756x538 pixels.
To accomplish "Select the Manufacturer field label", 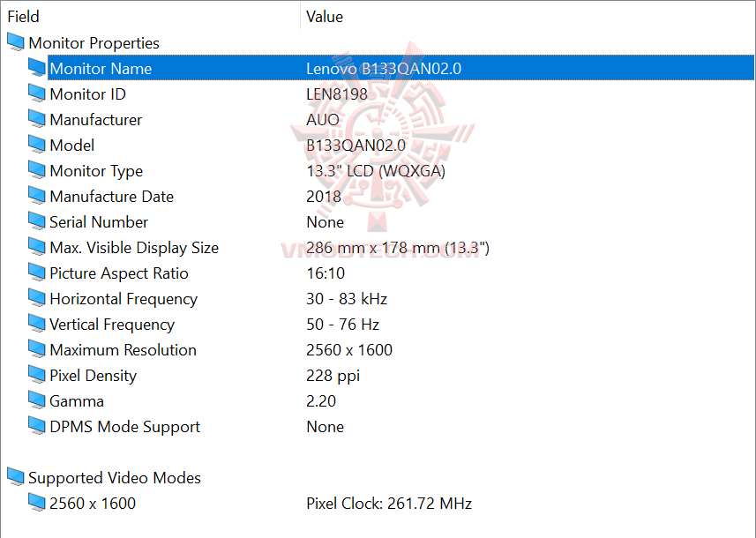I will tap(96, 120).
